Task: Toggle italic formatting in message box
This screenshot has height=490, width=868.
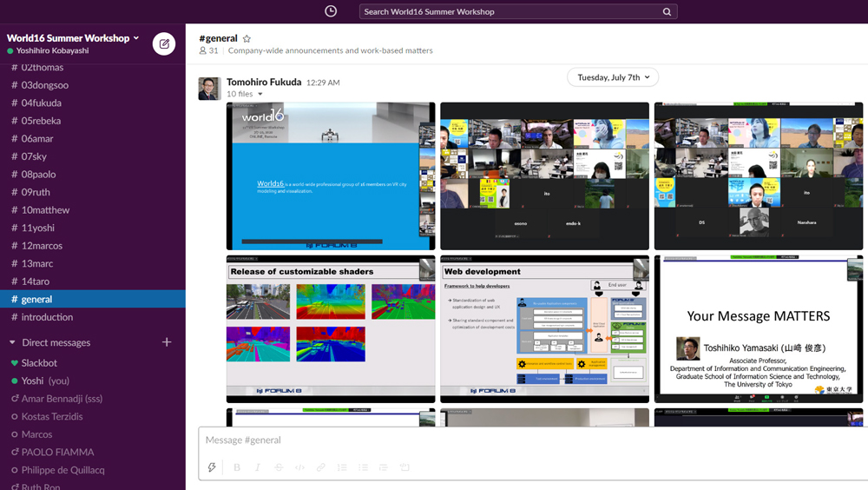Action: (x=258, y=467)
